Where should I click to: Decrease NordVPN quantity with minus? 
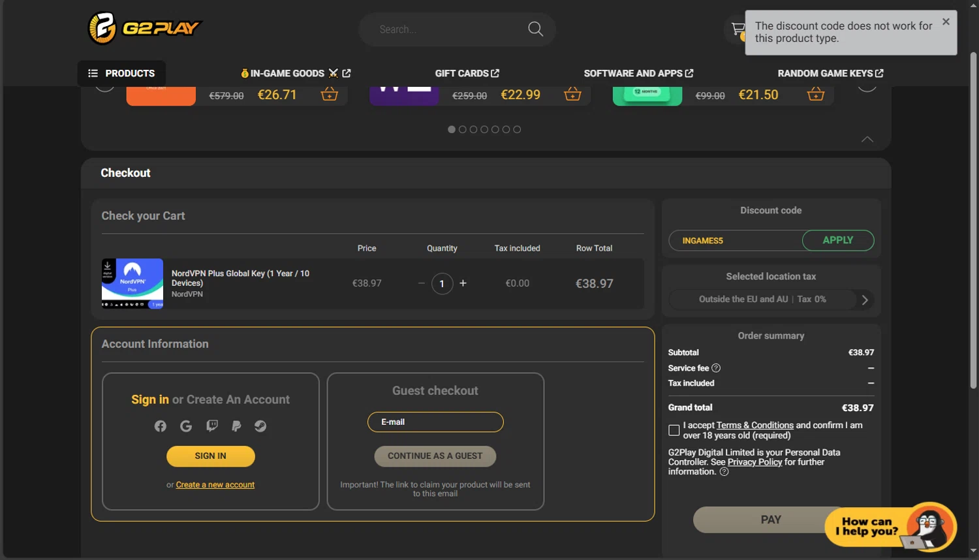(x=422, y=283)
